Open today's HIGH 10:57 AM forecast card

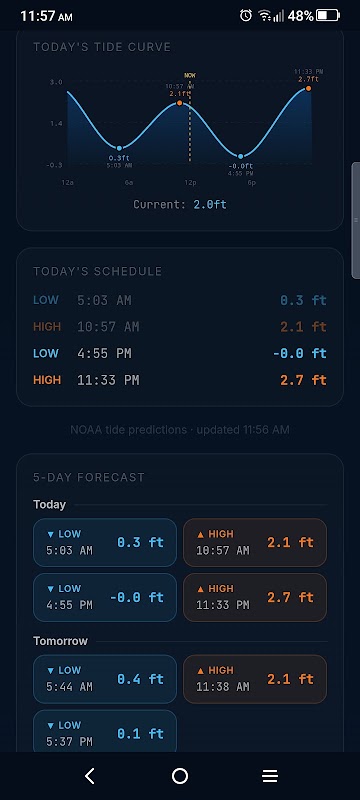[255, 542]
